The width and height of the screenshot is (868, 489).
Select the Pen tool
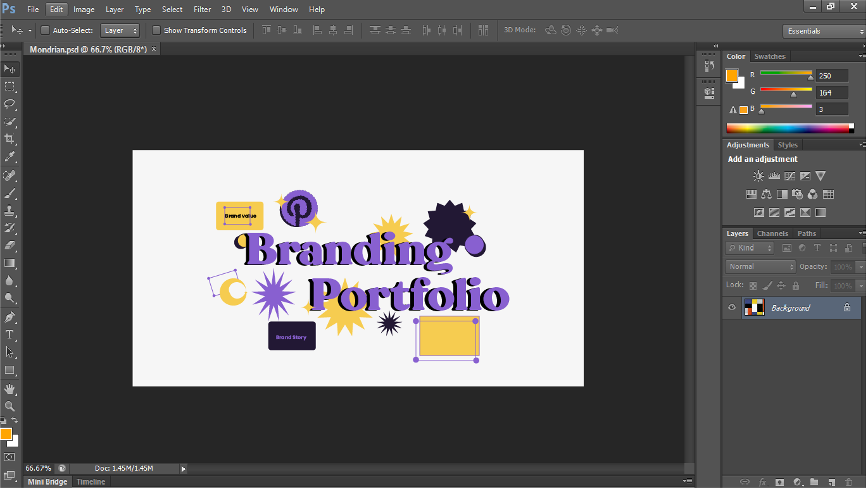(9, 317)
